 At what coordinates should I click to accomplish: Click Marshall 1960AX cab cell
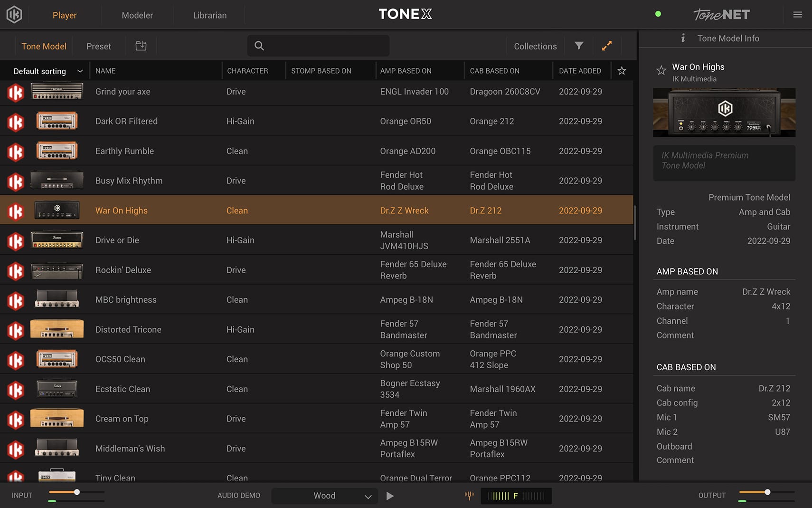tap(502, 389)
